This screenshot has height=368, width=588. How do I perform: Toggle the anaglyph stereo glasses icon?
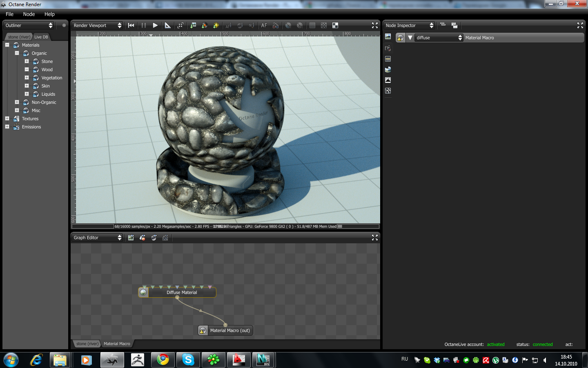(x=276, y=25)
